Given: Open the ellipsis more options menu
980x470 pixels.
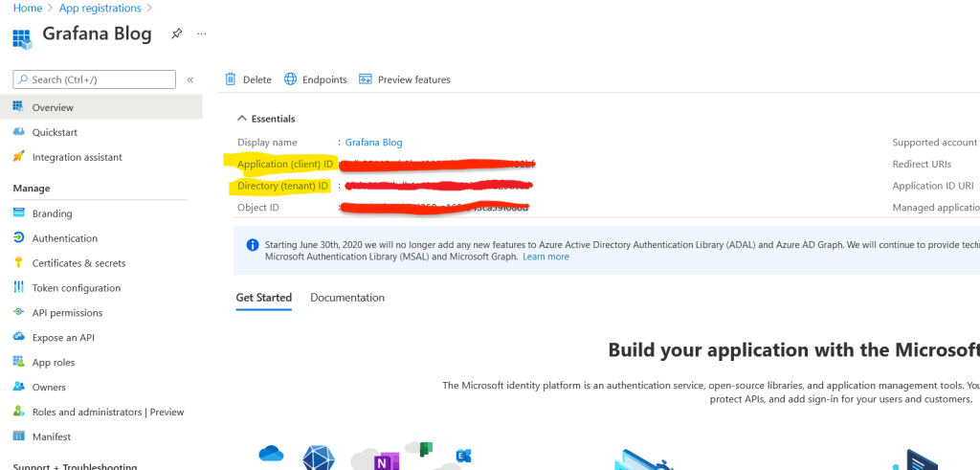Looking at the screenshot, I should (x=201, y=34).
